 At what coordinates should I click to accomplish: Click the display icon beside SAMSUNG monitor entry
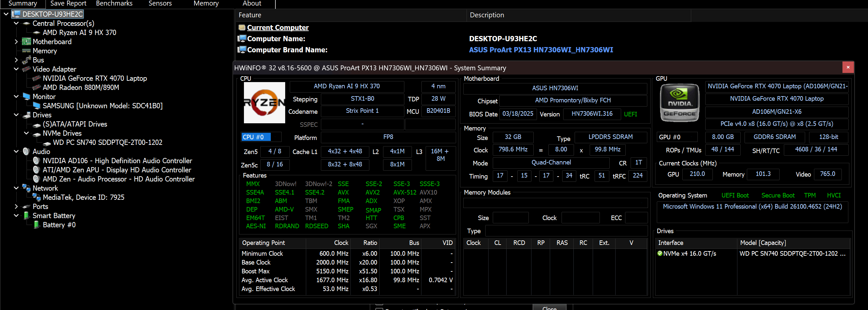(x=36, y=106)
